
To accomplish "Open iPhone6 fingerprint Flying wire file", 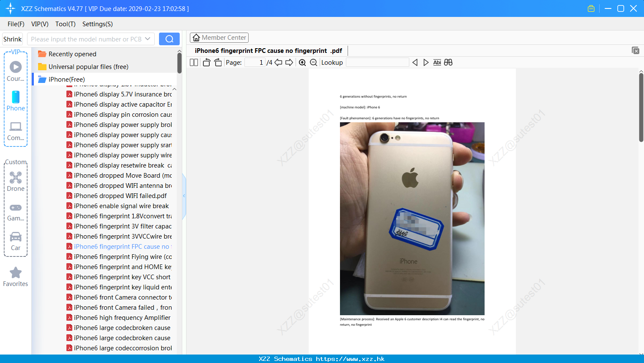I will (x=119, y=257).
